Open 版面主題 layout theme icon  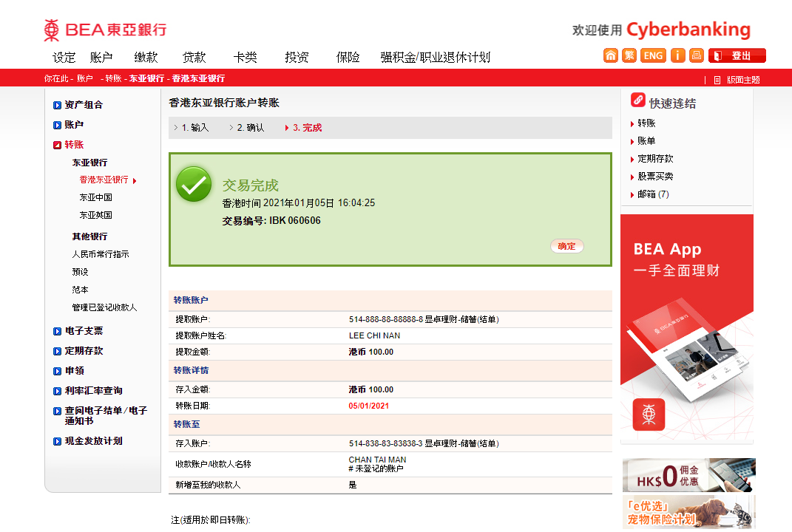717,80
